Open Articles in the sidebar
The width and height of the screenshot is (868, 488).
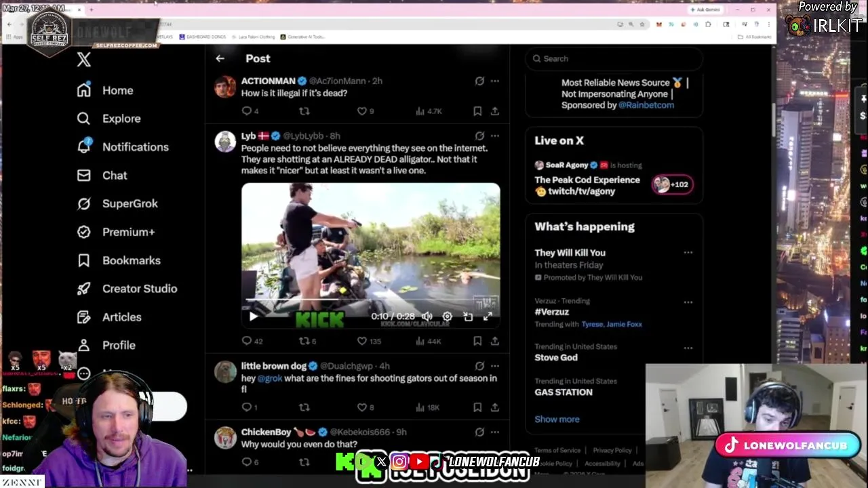[109, 317]
